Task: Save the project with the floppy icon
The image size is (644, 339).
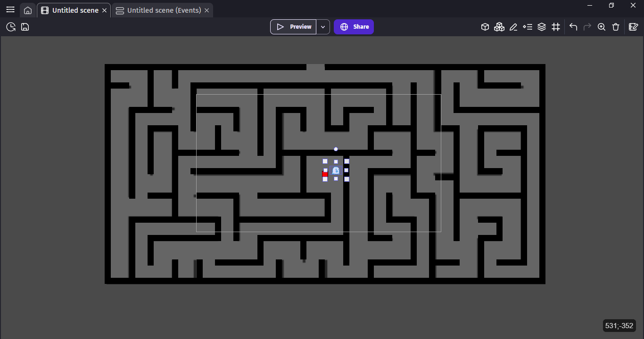Action: [25, 27]
